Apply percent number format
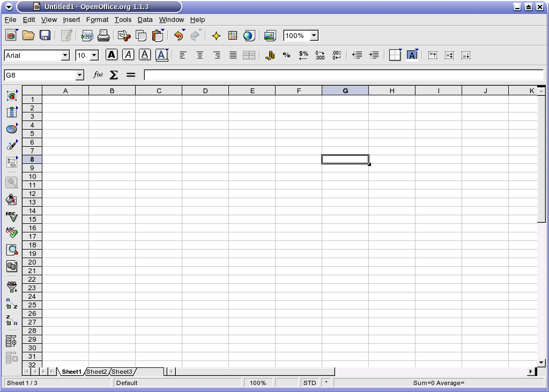The image size is (549, 392). (286, 55)
